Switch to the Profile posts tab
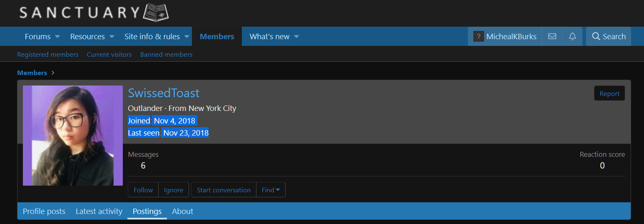644x224 pixels. [44, 211]
